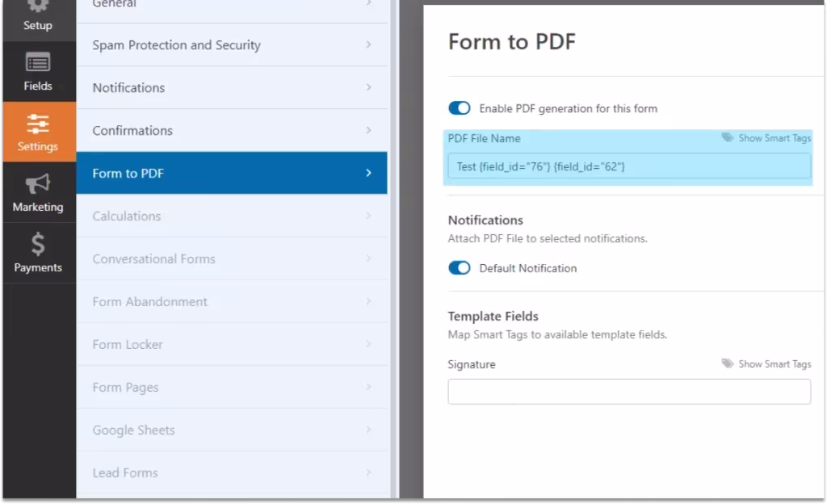The width and height of the screenshot is (827, 504).
Task: Show Smart Tags for PDF File Name
Action: click(x=774, y=138)
